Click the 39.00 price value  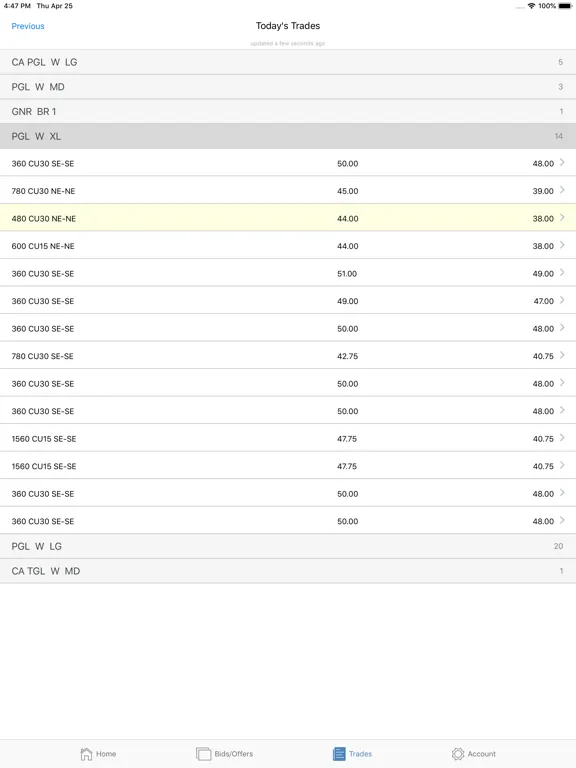543,191
